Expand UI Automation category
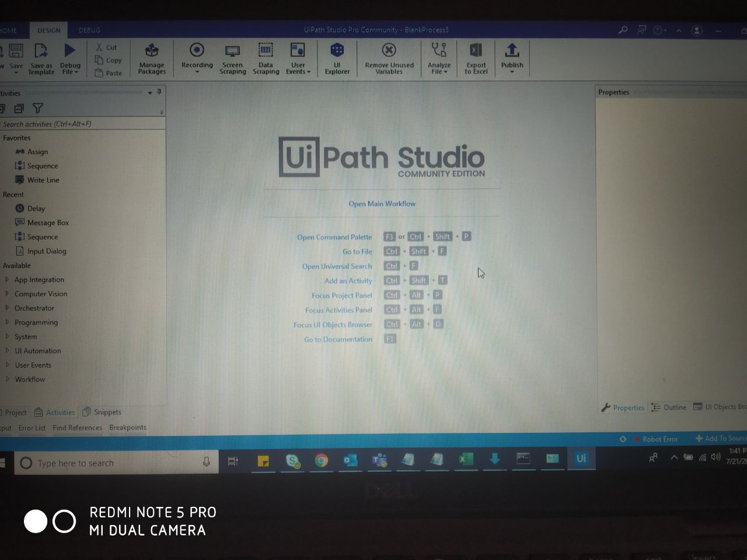 click(7, 351)
